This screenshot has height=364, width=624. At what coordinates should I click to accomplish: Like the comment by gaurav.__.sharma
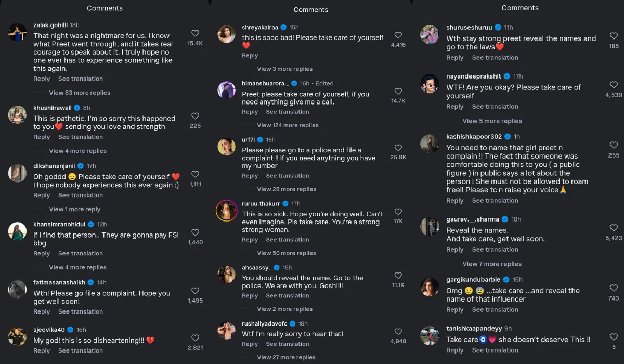pyautogui.click(x=614, y=228)
